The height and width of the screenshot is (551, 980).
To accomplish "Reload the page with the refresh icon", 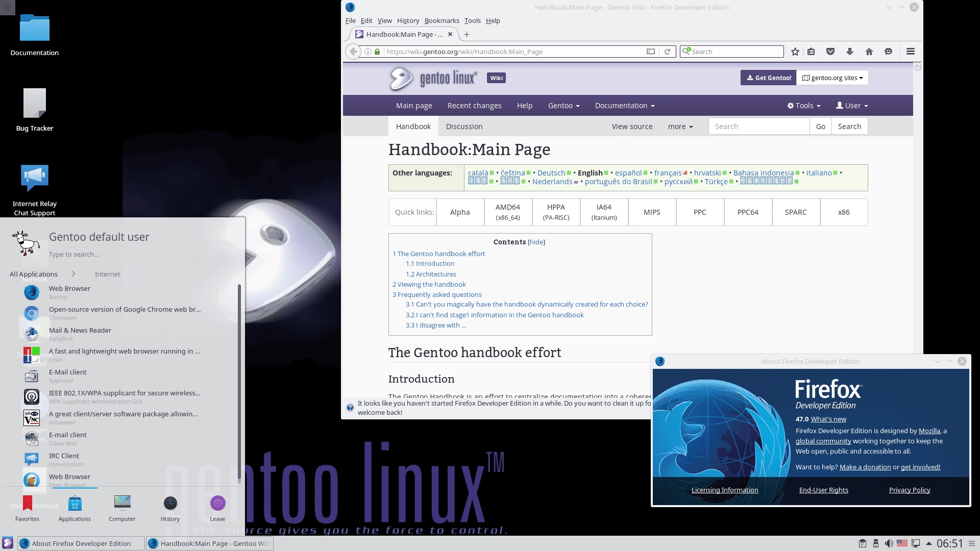I will 667,52.
